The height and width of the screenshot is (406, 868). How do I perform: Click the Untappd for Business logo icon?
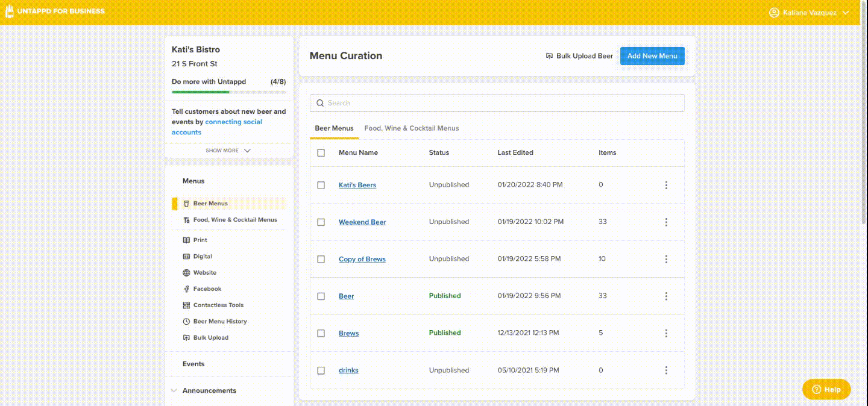point(9,11)
